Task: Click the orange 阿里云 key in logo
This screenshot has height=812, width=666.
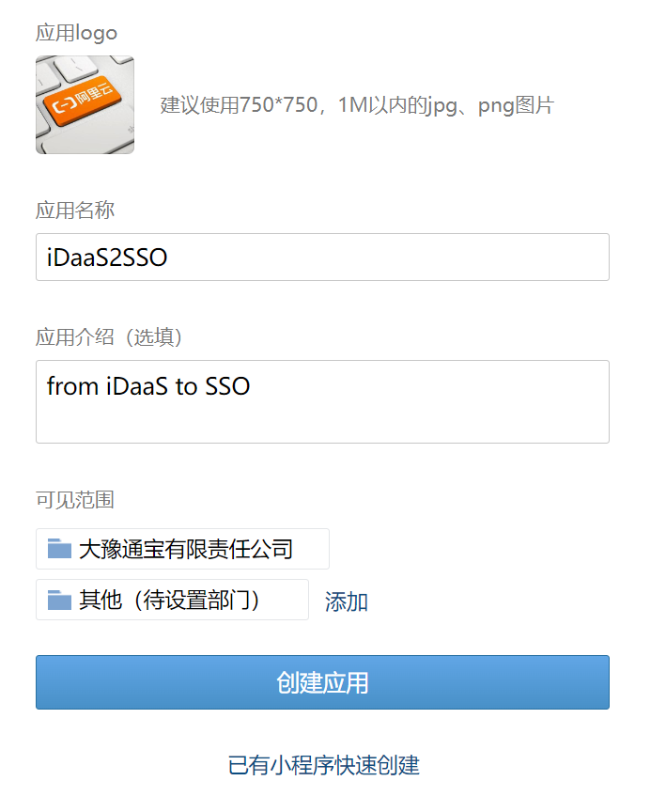Action: (83, 101)
